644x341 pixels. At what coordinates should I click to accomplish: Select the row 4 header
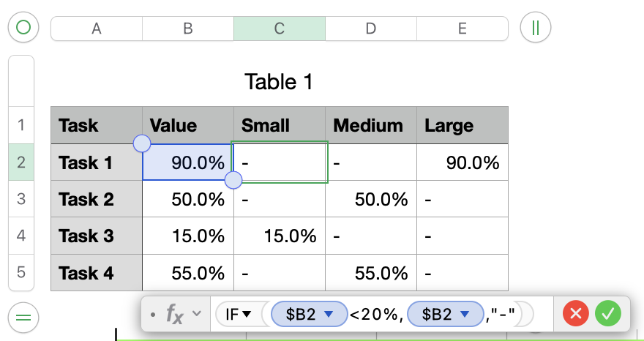coord(20,236)
